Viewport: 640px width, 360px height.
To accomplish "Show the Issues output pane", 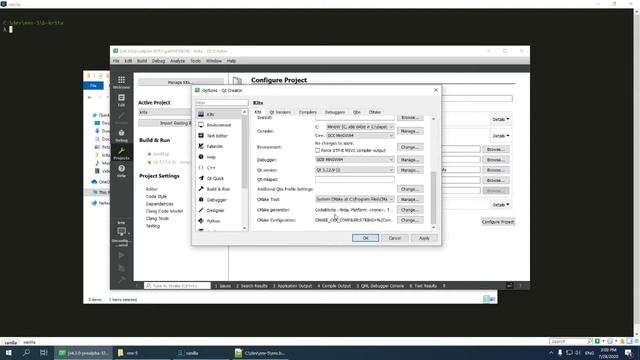I will (x=223, y=286).
